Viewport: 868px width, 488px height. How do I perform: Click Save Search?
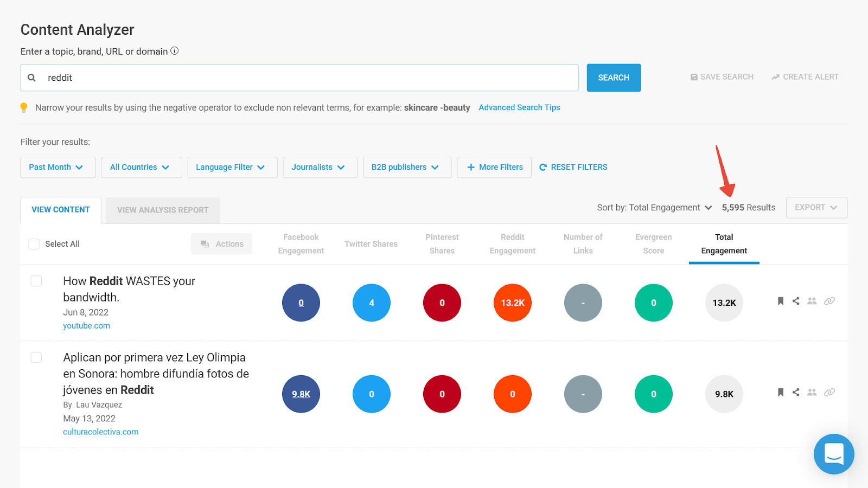pyautogui.click(x=722, y=77)
